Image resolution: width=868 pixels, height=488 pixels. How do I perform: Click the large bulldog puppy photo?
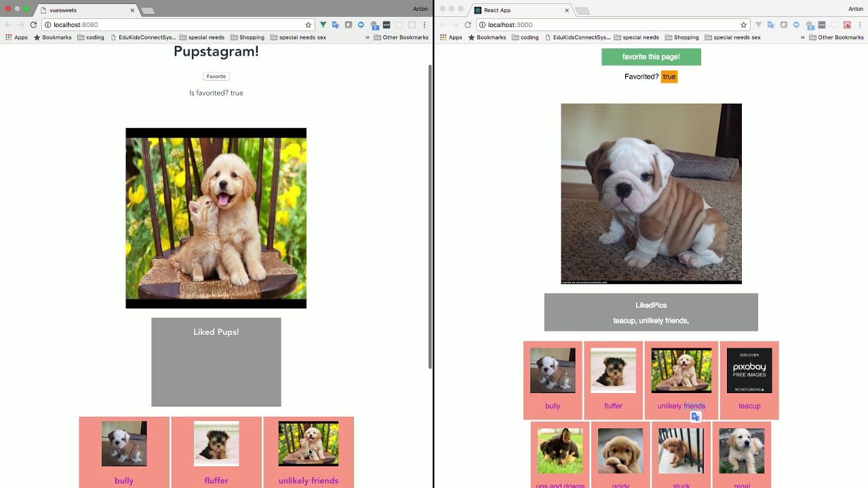click(651, 194)
